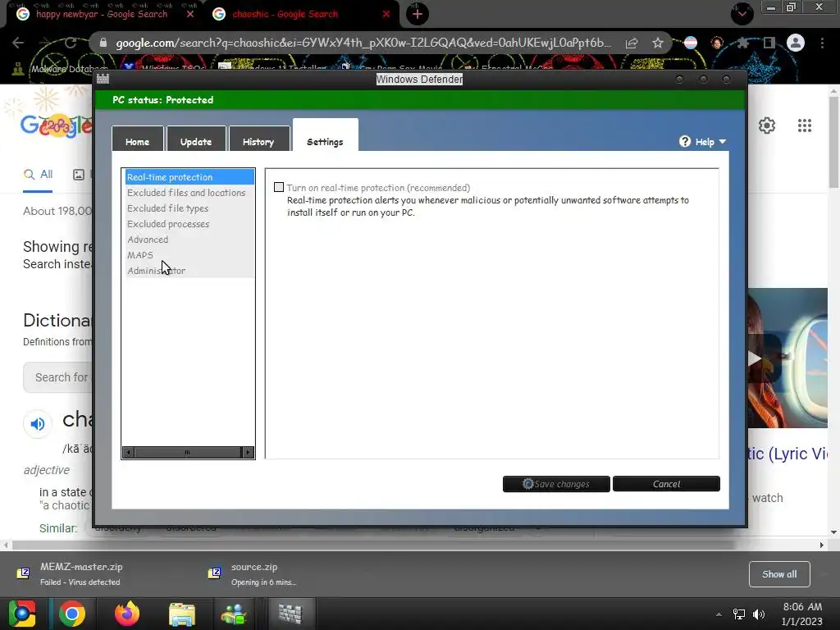Click the settings list horizontal scrollbar thumb
This screenshot has width=840, height=630.
(188, 453)
